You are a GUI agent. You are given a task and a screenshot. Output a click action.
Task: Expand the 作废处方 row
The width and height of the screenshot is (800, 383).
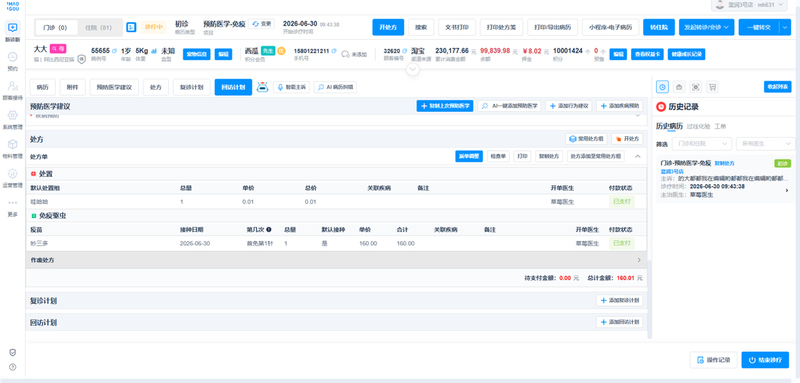[336, 260]
